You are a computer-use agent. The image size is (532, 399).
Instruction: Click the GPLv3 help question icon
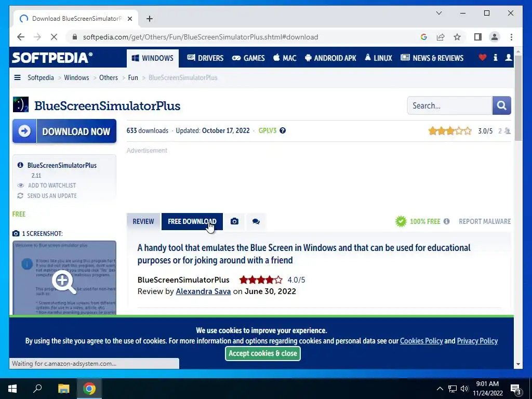[283, 130]
